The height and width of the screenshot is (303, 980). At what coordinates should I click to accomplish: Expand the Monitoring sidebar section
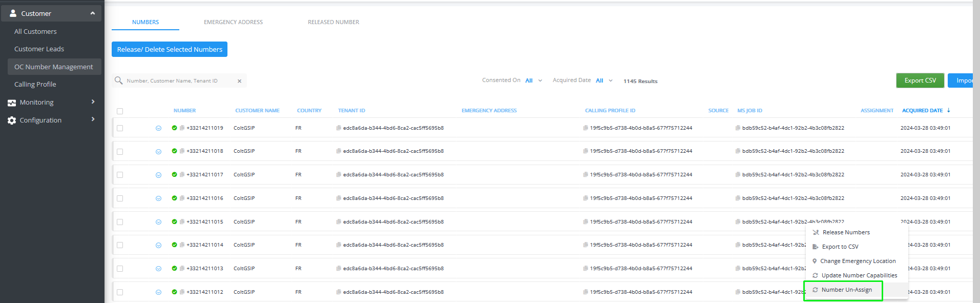[51, 103]
